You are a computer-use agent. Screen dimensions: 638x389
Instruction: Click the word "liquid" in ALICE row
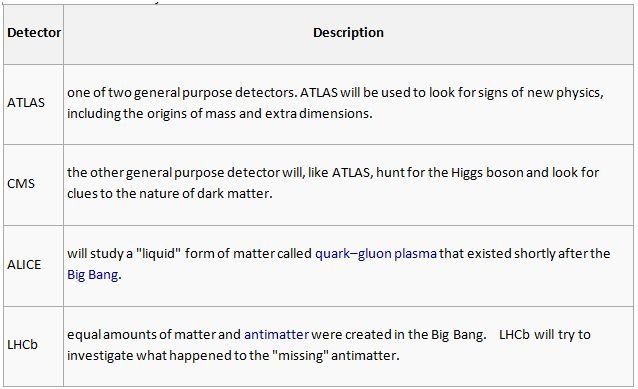[x=158, y=254]
